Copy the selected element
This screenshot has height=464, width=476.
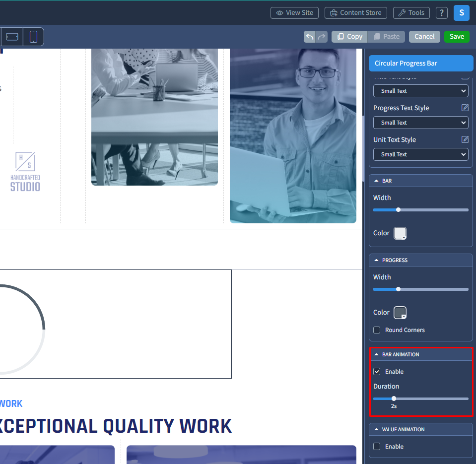[349, 37]
